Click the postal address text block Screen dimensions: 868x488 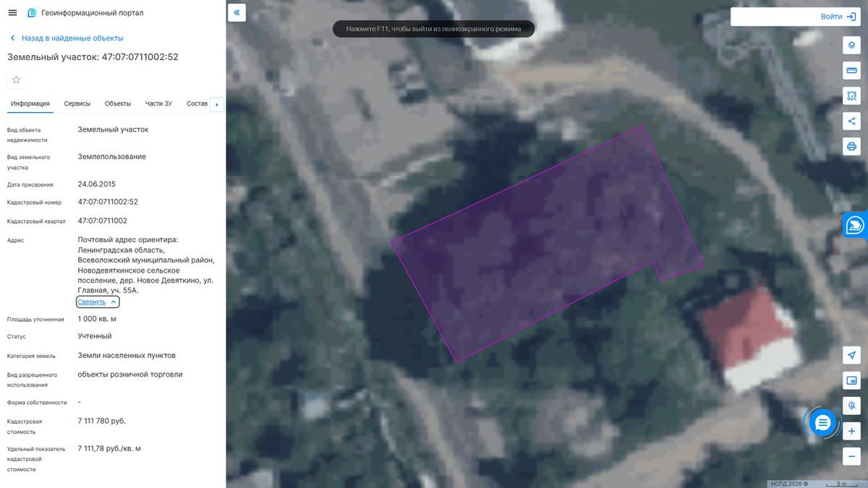(147, 265)
